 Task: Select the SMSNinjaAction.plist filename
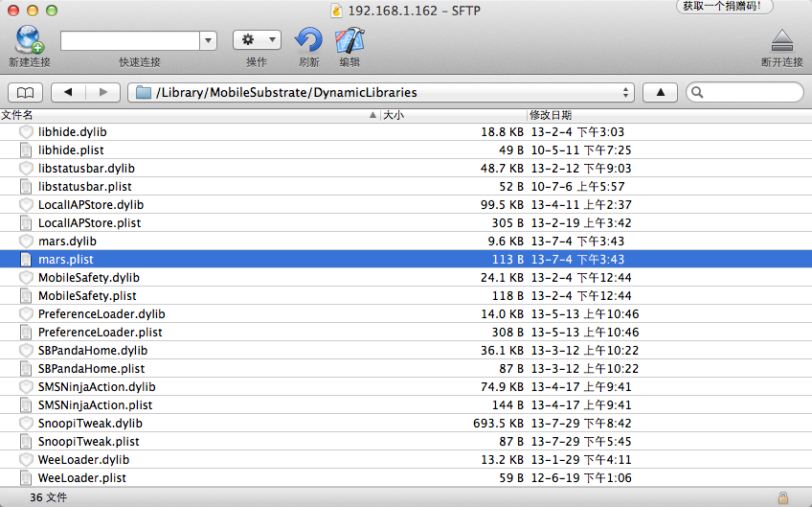(96, 404)
